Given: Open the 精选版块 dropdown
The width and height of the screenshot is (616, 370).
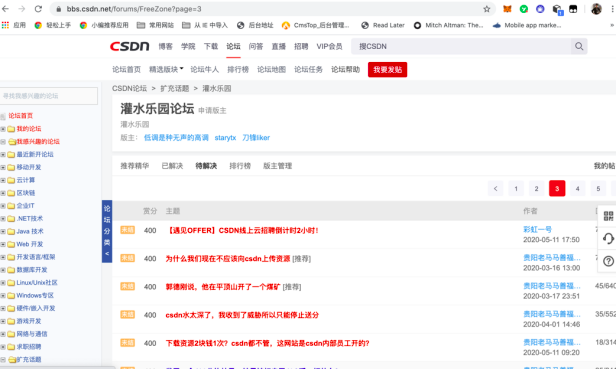Looking at the screenshot, I should [166, 70].
